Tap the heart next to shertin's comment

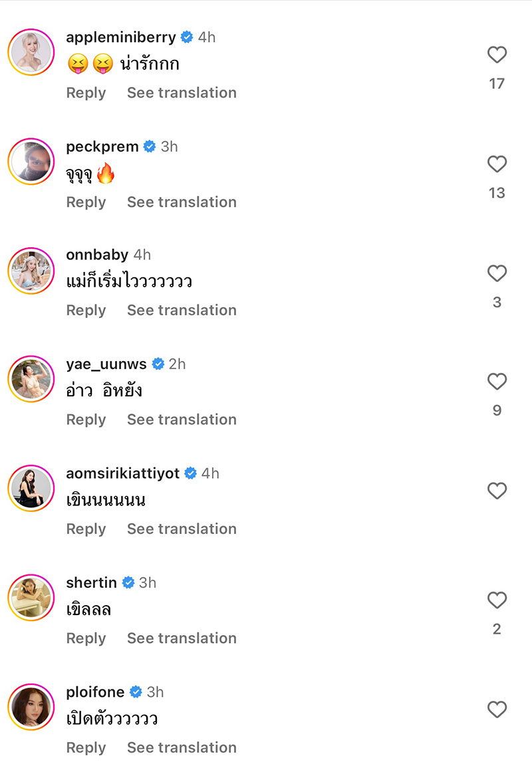pos(497,600)
